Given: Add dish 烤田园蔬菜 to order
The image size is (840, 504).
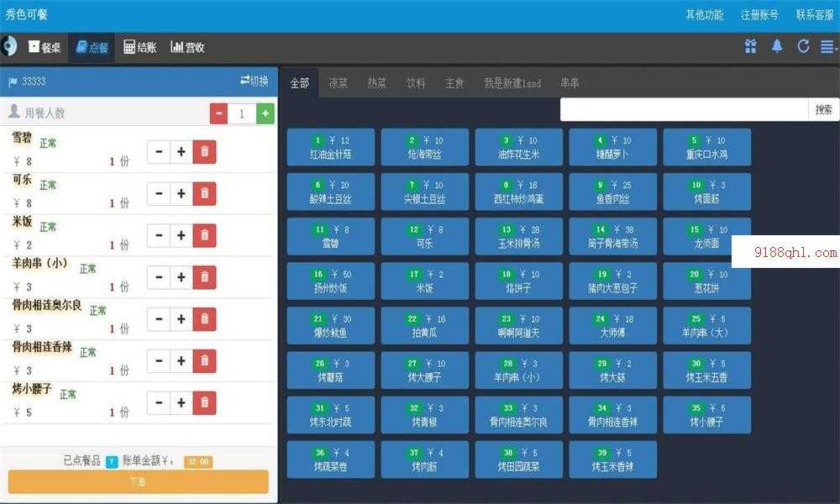Looking at the screenshot, I should click(518, 459).
